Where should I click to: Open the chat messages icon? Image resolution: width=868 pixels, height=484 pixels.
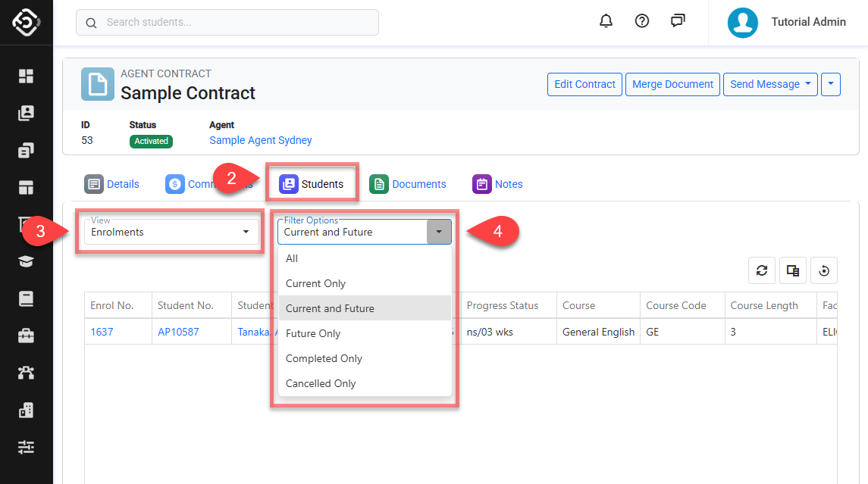click(x=678, y=21)
